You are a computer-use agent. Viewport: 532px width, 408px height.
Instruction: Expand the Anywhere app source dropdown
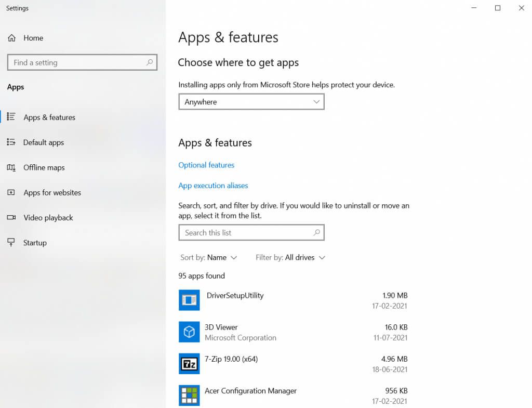(251, 102)
